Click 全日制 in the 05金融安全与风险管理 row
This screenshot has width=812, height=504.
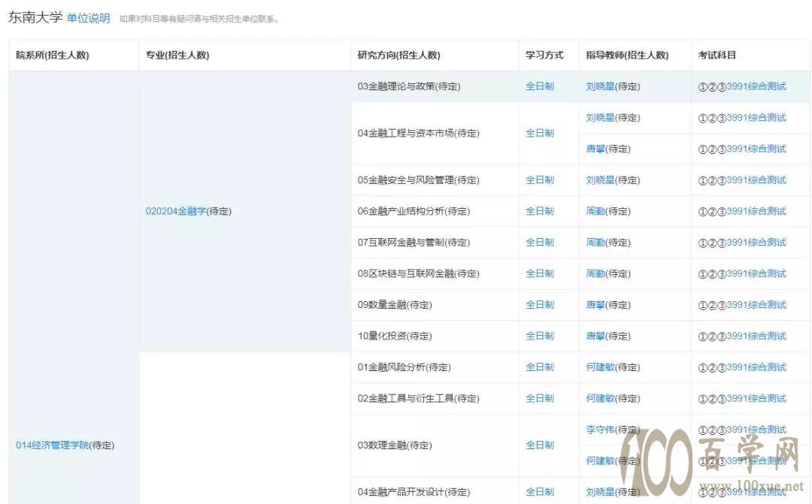[540, 180]
